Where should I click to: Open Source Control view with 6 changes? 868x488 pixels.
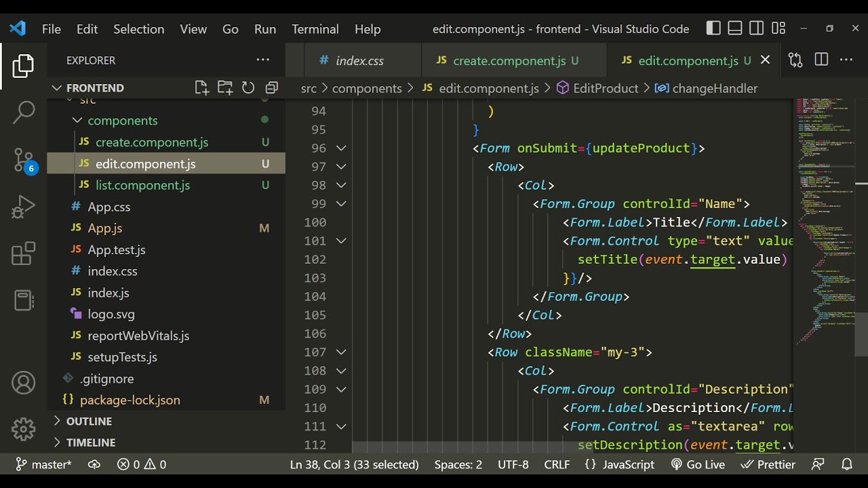[x=24, y=160]
